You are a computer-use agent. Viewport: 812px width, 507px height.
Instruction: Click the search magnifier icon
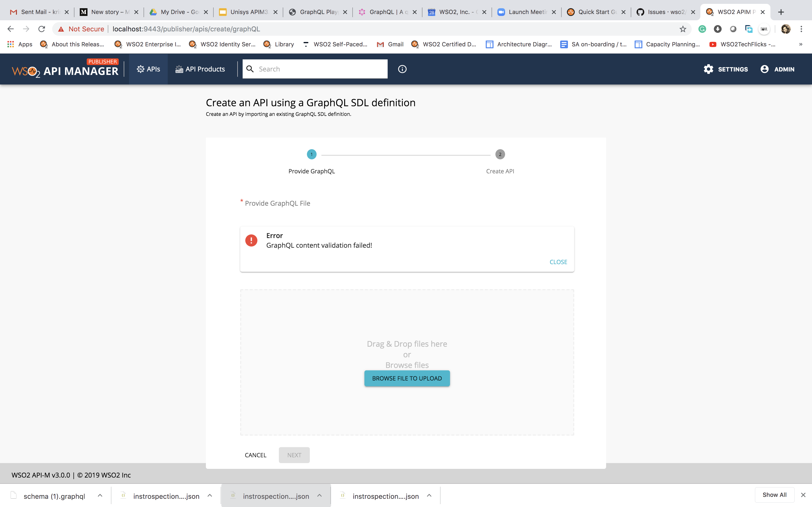tap(250, 69)
